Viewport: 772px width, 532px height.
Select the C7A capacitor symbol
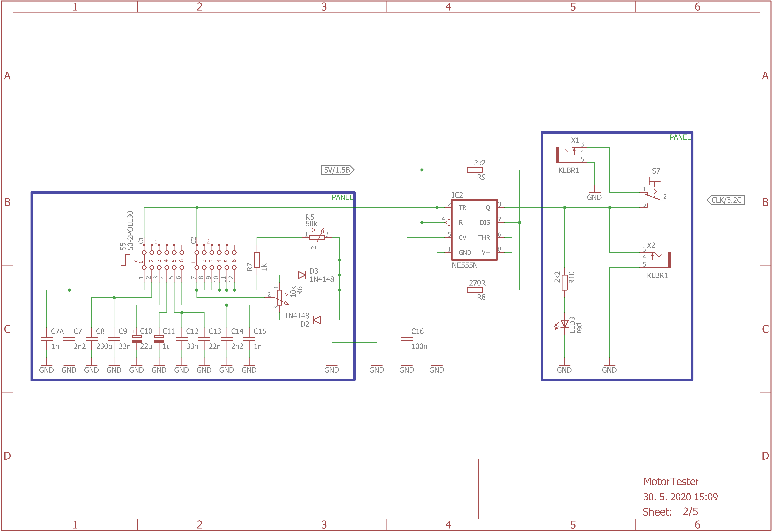pos(47,339)
